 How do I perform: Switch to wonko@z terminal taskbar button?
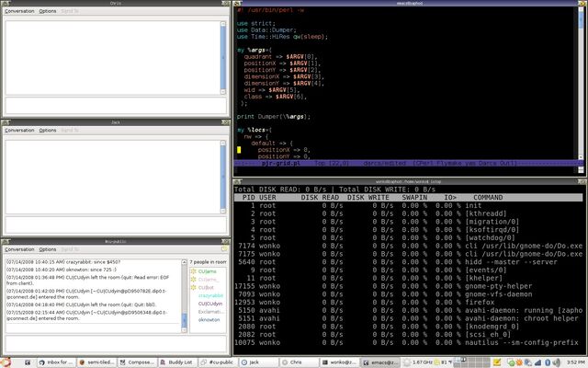[x=339, y=362]
